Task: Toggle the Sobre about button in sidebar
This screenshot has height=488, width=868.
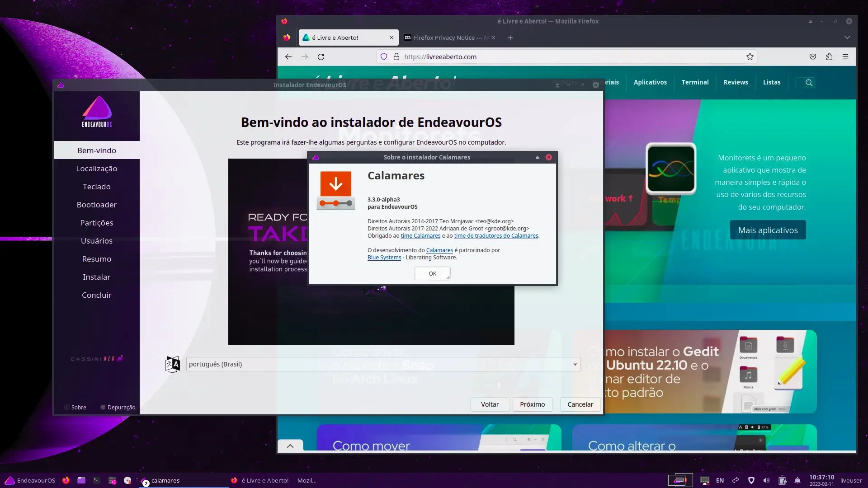Action: tap(75, 407)
